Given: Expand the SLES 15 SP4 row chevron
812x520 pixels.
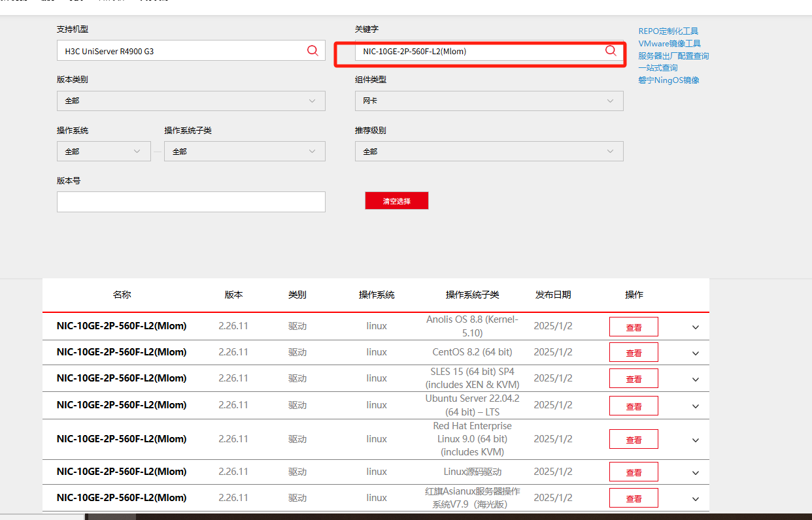Looking at the screenshot, I should [696, 379].
